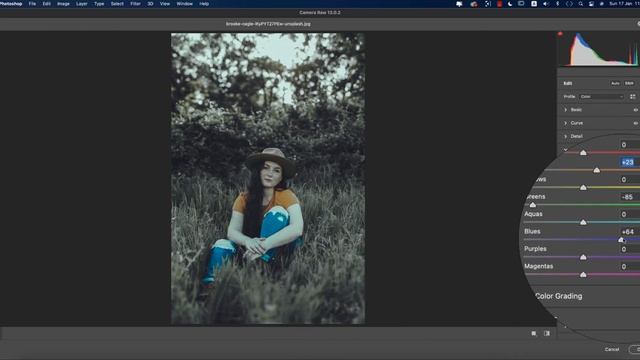Toggle visibility eye for Basic panel
Viewport: 640px width, 360px height.
636,110
